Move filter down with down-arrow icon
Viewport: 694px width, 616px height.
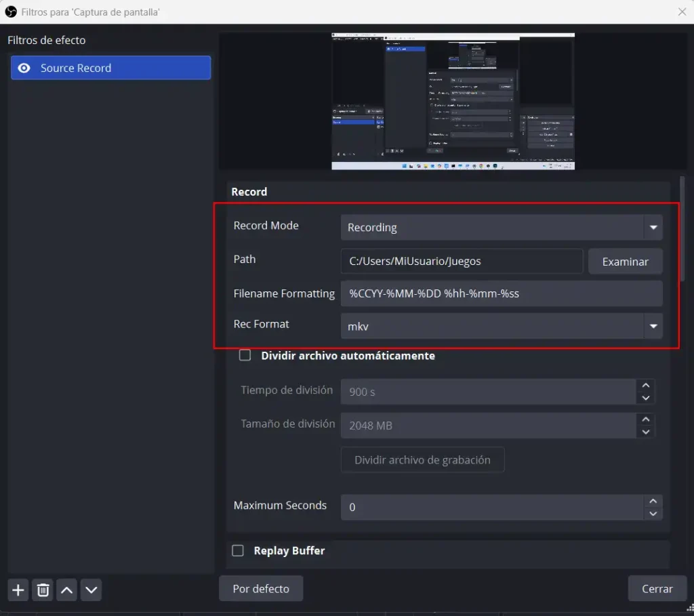[x=91, y=590]
